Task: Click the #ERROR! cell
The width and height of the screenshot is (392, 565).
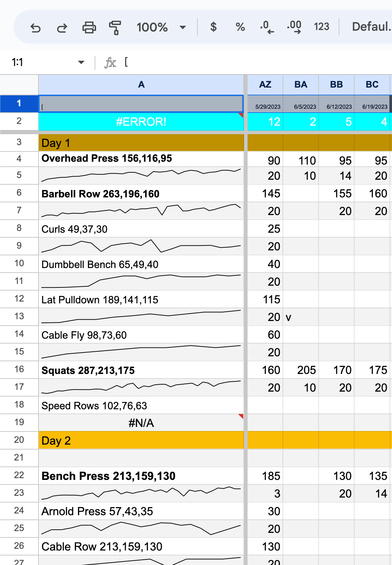Action: [141, 121]
